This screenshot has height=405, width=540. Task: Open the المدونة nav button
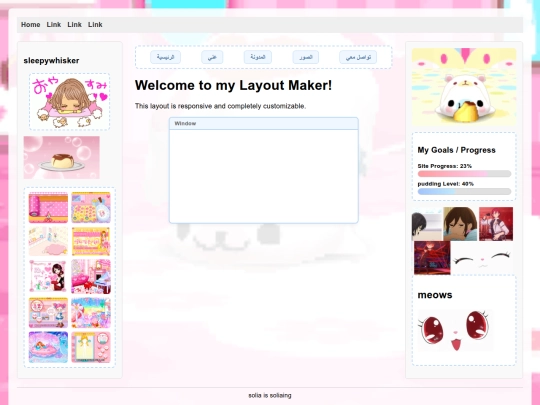click(258, 57)
